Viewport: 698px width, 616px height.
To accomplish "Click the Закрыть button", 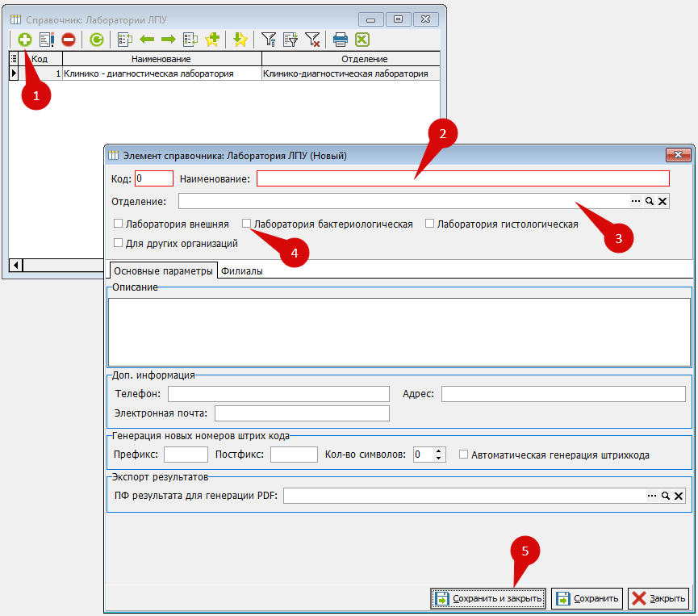I will pyautogui.click(x=658, y=598).
